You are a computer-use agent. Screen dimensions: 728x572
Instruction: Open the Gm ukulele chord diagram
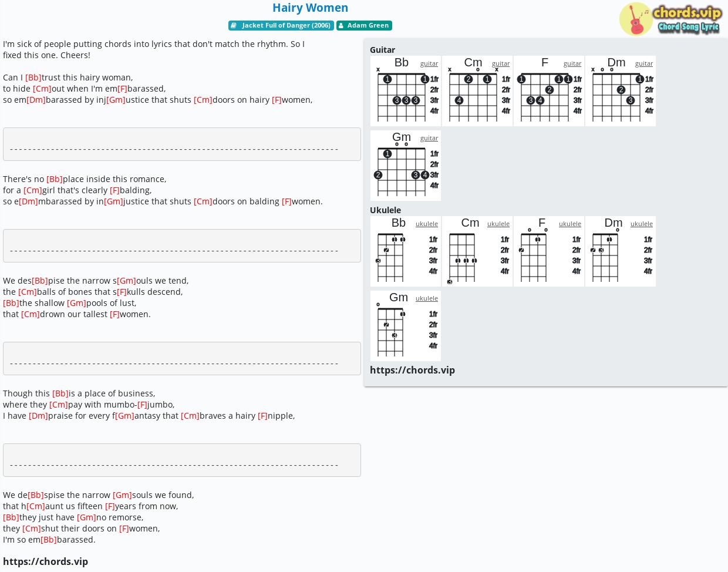coord(406,326)
